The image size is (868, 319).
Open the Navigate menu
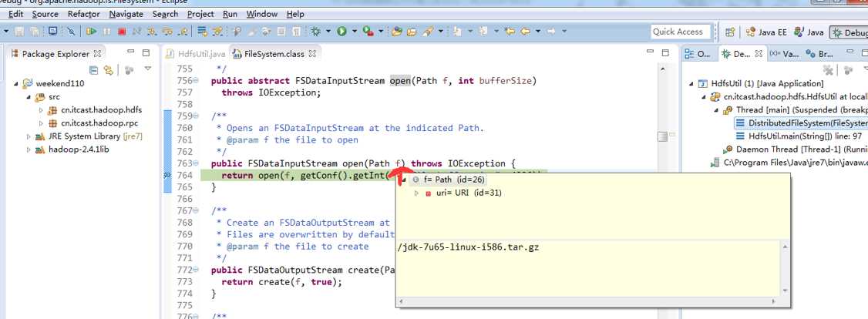click(x=126, y=14)
